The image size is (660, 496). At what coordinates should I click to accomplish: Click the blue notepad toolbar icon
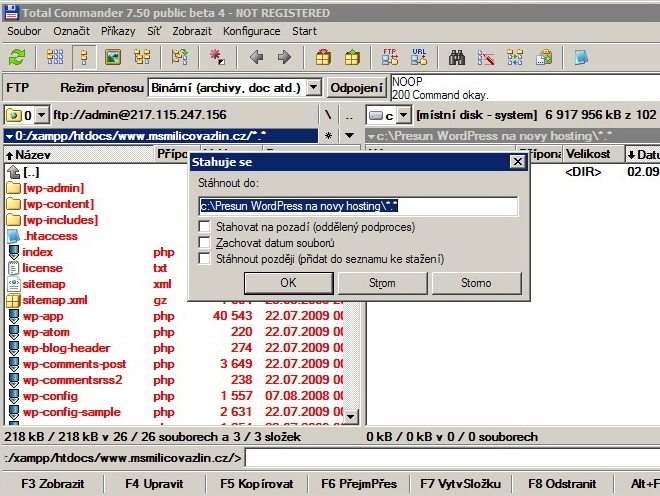[x=581, y=57]
